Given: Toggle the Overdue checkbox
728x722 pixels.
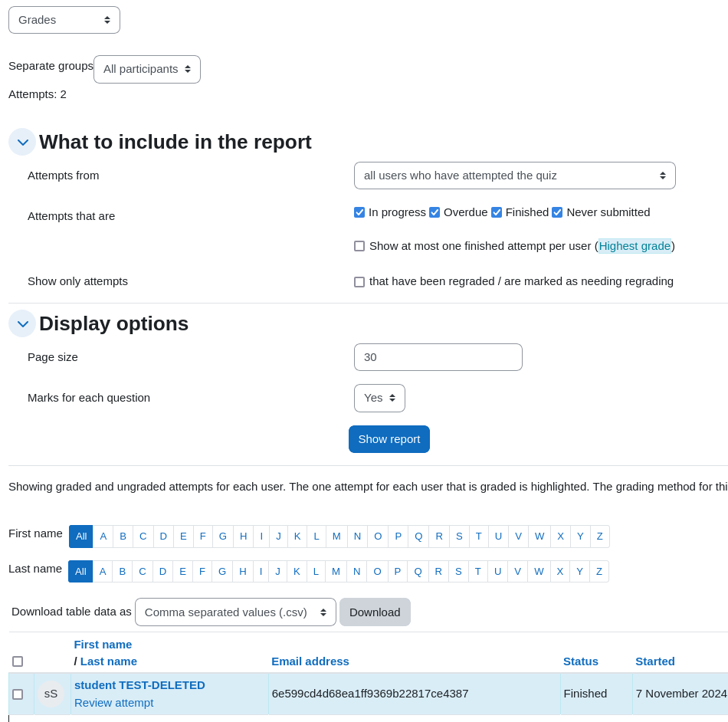Looking at the screenshot, I should [435, 212].
